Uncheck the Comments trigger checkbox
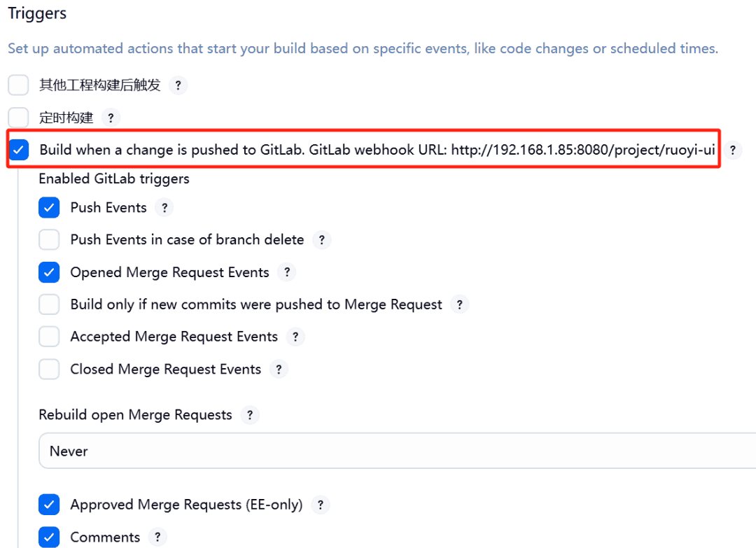The height and width of the screenshot is (548, 756). pos(49,537)
